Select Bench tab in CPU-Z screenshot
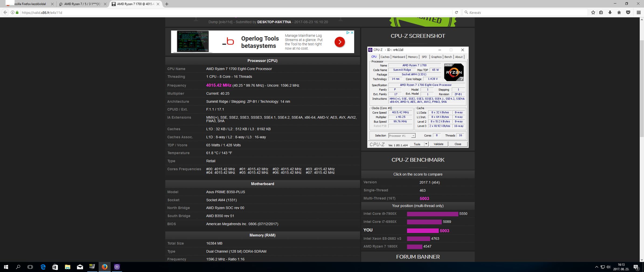Screen dimensions: 644x272 click(x=448, y=57)
